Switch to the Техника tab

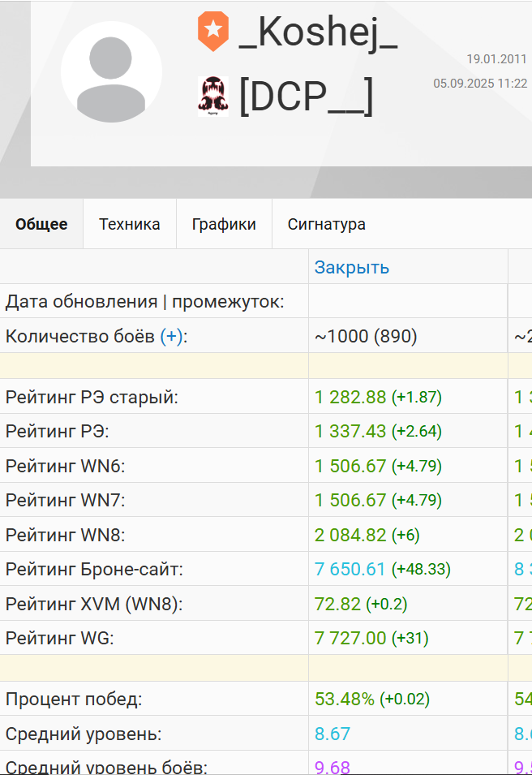coord(130,224)
